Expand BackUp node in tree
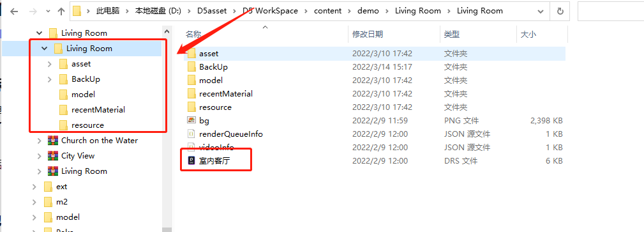The height and width of the screenshot is (232, 644). pos(50,79)
